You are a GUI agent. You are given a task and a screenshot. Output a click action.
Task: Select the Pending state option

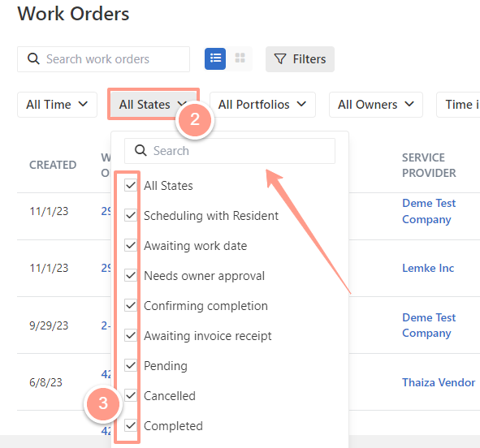[166, 366]
